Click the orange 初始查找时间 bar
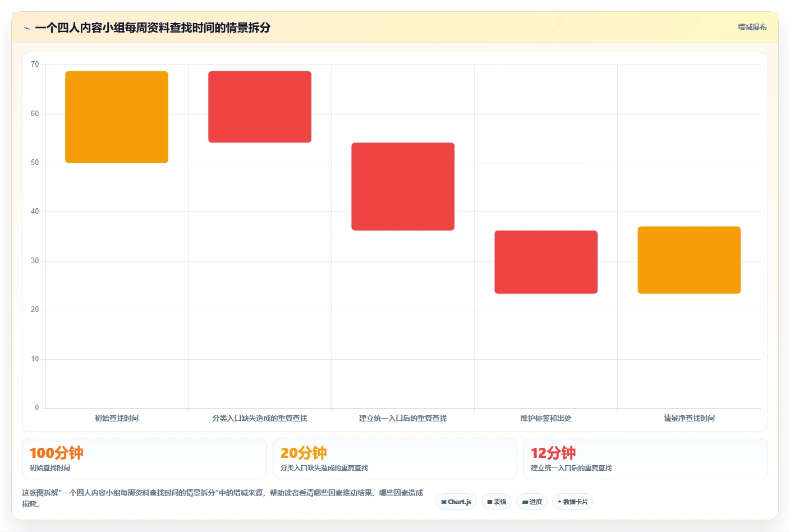This screenshot has height=532, width=790. click(x=117, y=117)
